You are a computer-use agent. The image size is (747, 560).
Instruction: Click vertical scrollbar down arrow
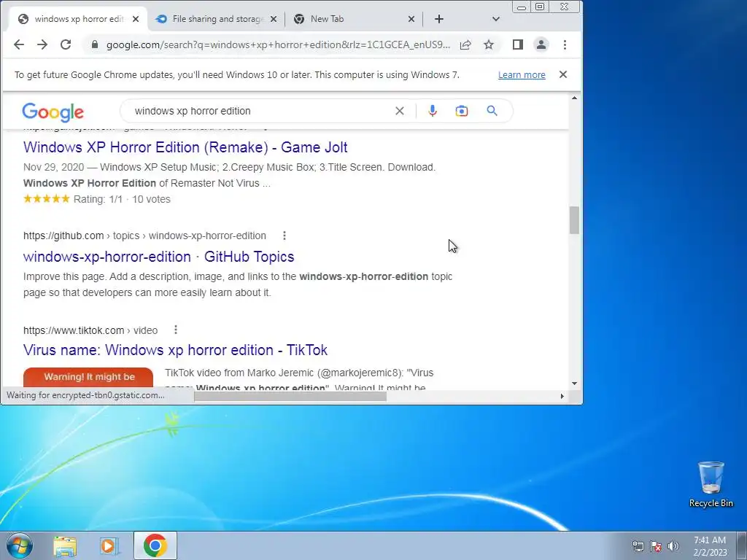pyautogui.click(x=574, y=384)
